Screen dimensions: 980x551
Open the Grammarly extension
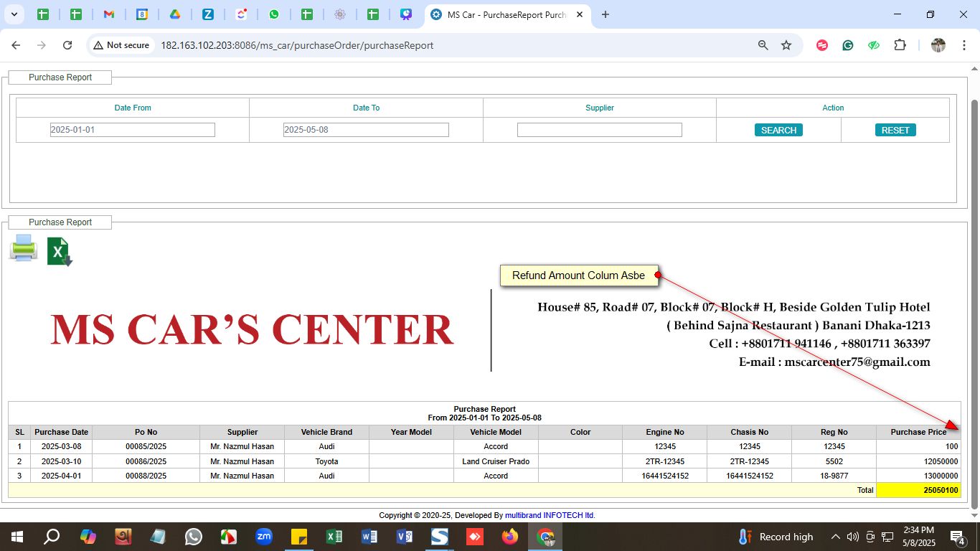tap(848, 45)
